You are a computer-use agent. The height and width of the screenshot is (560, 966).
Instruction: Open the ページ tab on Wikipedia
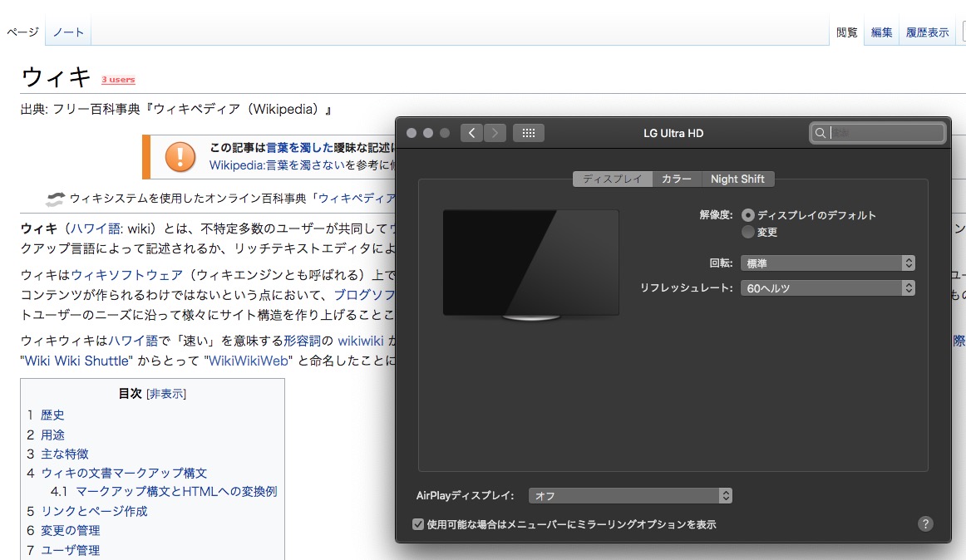point(22,32)
